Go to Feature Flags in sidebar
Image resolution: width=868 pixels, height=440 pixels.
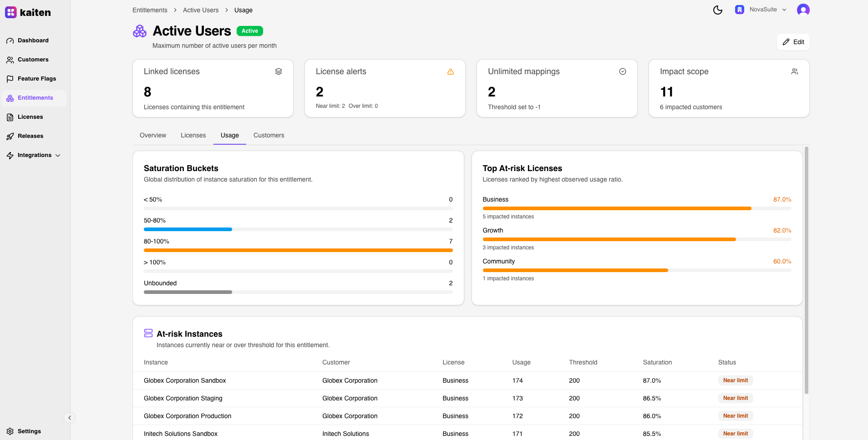pyautogui.click(x=36, y=79)
